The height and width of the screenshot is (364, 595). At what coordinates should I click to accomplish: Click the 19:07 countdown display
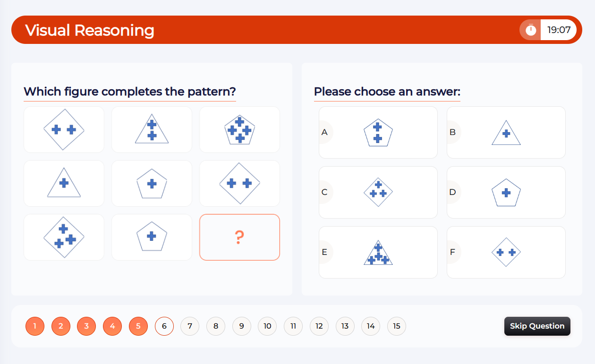[559, 30]
